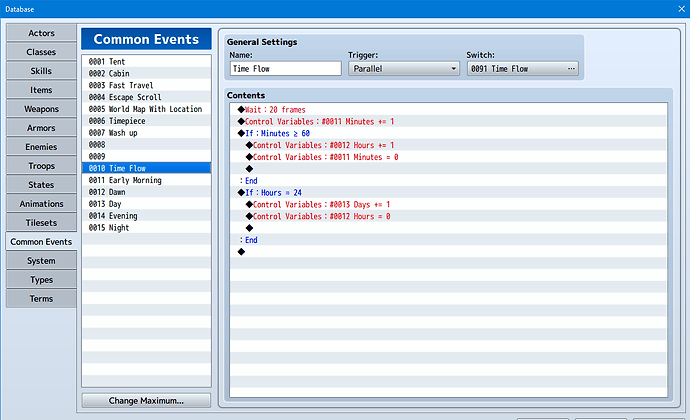Edit the Name field Time Flow

click(286, 69)
